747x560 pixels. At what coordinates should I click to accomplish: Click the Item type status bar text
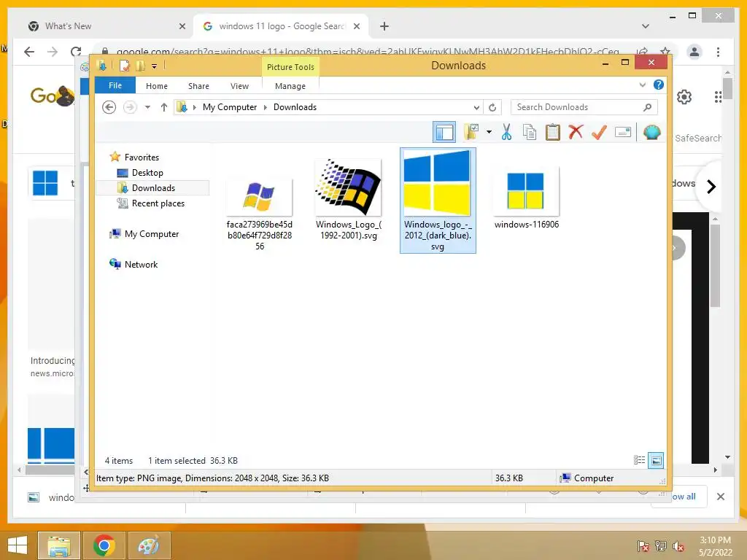click(212, 478)
